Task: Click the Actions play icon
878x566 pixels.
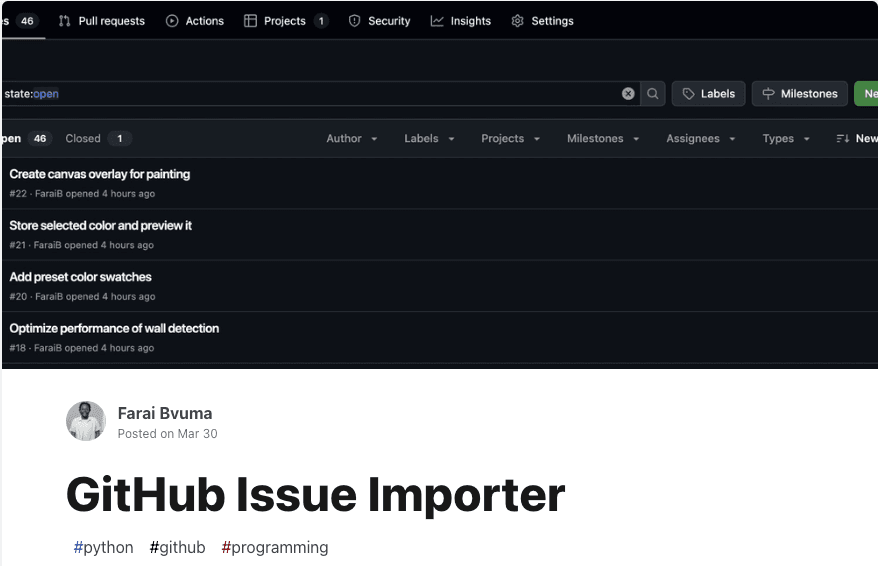Action: coord(172,21)
